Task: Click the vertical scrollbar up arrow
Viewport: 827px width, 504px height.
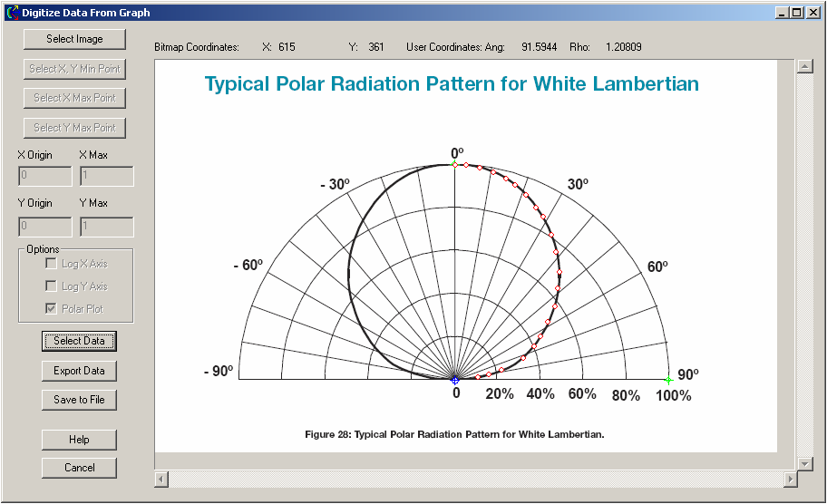Action: (x=803, y=67)
